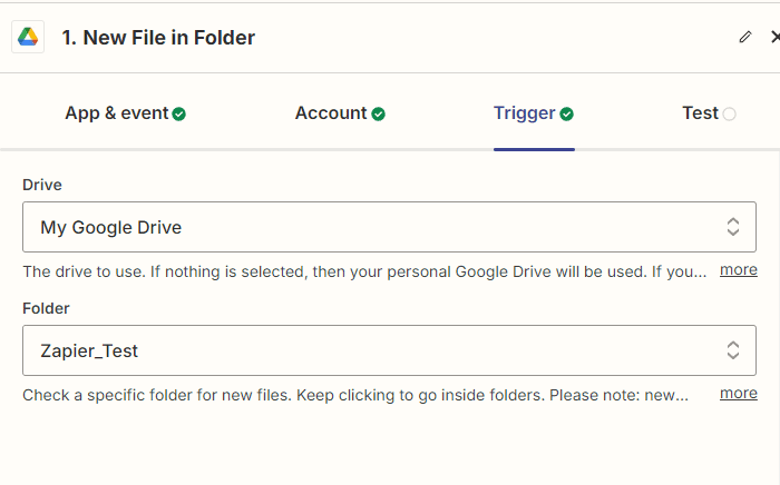
Task: Expand Folder description with more link
Action: pos(738,393)
